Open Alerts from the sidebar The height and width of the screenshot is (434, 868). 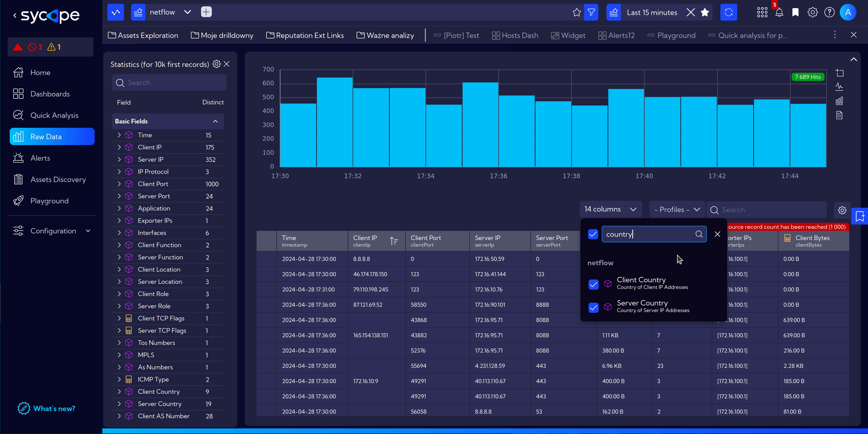pyautogui.click(x=52, y=158)
